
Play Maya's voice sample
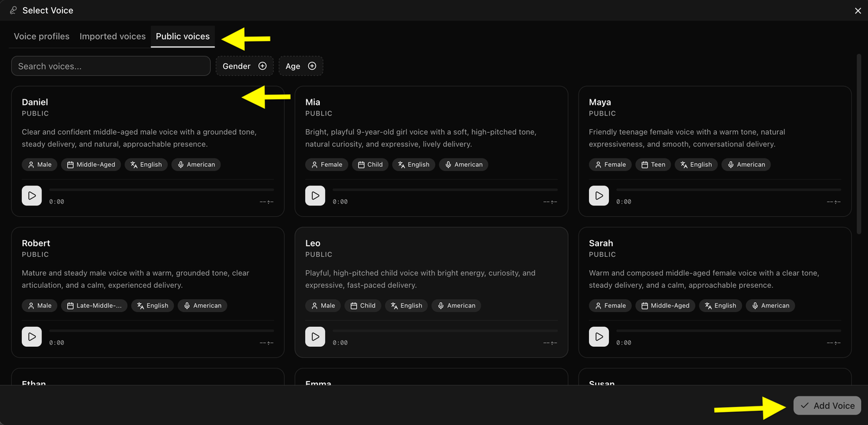click(x=599, y=195)
